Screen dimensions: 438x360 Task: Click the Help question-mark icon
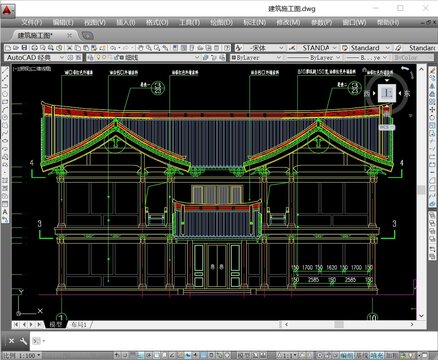tap(227, 48)
